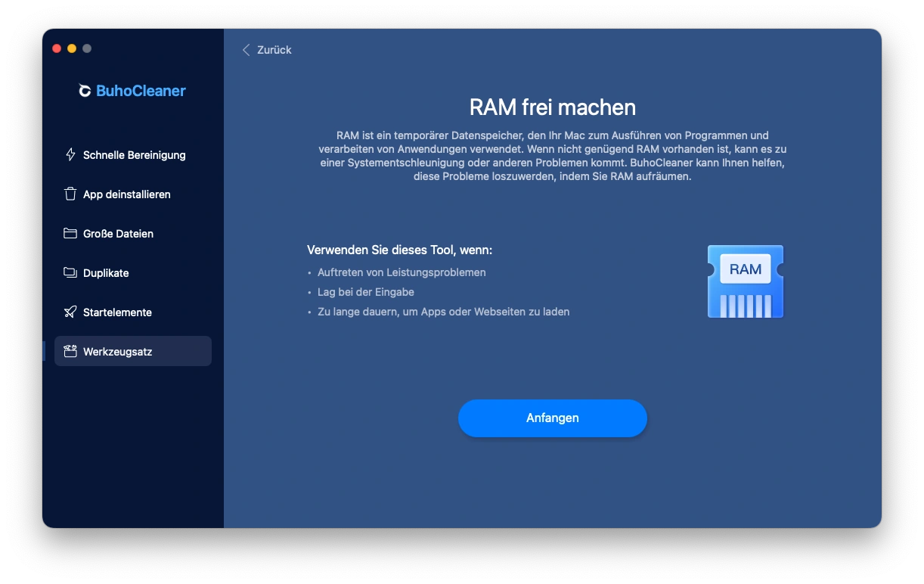This screenshot has height=584, width=924.
Task: Click the Duplikate stacked folders icon
Action: pos(70,273)
